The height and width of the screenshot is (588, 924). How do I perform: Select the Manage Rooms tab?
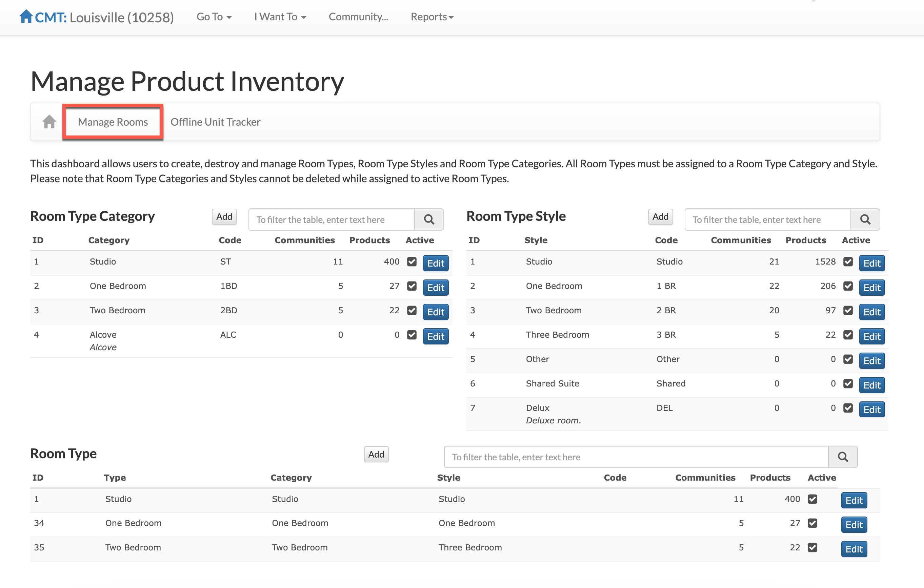(x=113, y=122)
